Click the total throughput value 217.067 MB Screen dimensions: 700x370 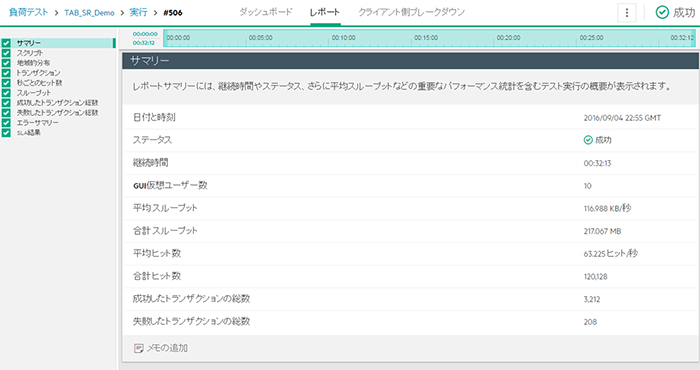[602, 231]
